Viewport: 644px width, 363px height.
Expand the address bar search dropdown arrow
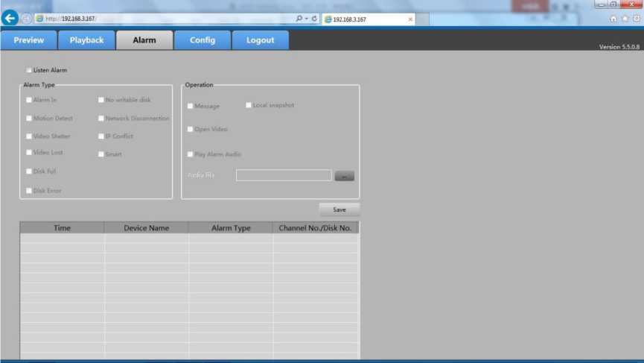[x=307, y=19]
